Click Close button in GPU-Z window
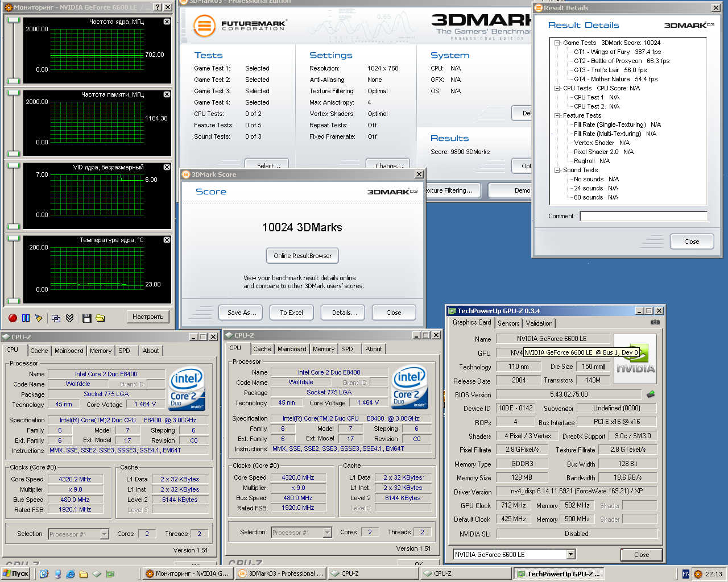This screenshot has height=582, width=728. point(642,554)
